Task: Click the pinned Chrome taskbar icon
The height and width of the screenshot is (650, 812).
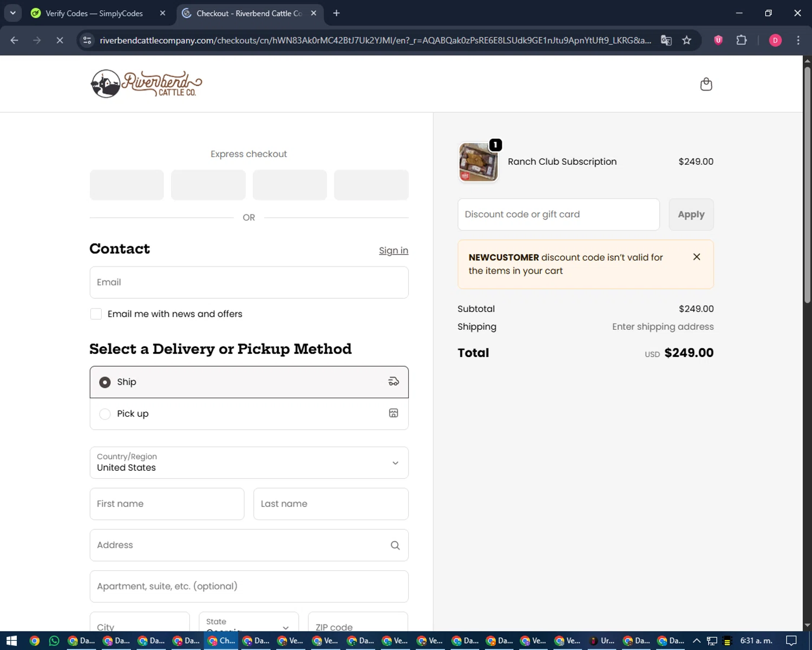Action: [x=35, y=641]
